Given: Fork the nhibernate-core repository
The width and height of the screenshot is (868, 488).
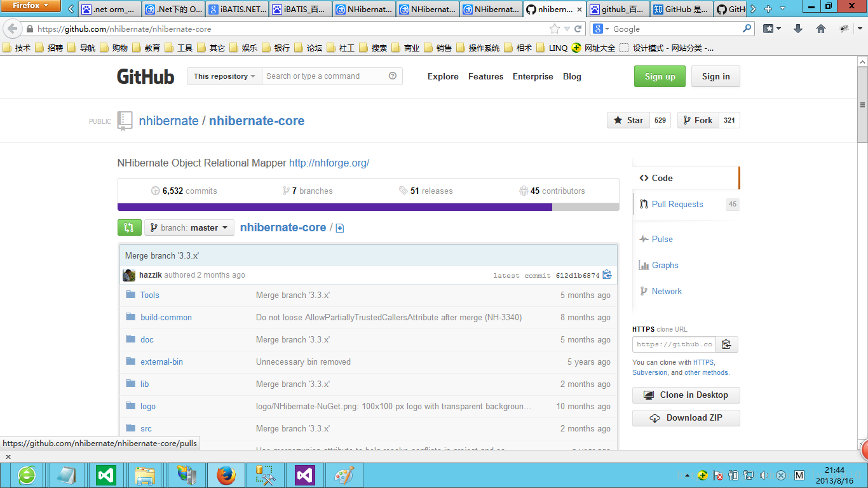Looking at the screenshot, I should [x=698, y=120].
